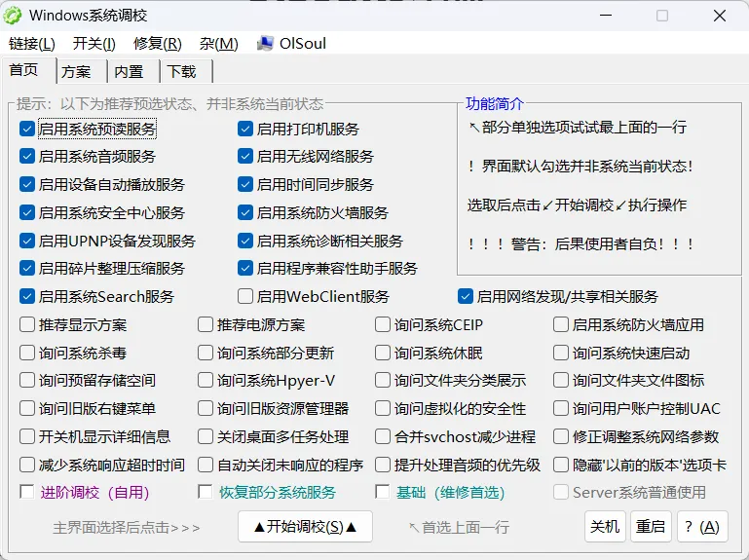Click the OlSoul computer icon in menu bar

(x=265, y=44)
